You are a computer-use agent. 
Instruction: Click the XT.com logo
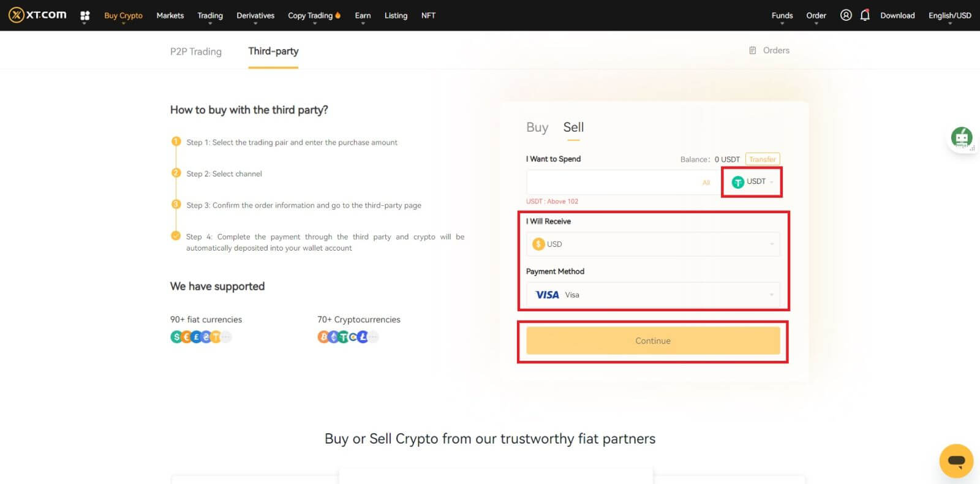[x=37, y=15]
